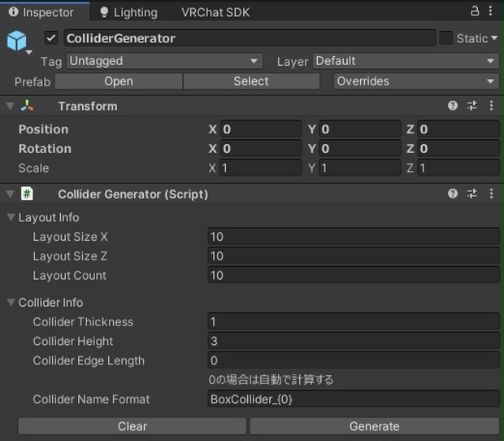This screenshot has width=504, height=441.
Task: Click the Collider Name Format field
Action: click(x=354, y=400)
